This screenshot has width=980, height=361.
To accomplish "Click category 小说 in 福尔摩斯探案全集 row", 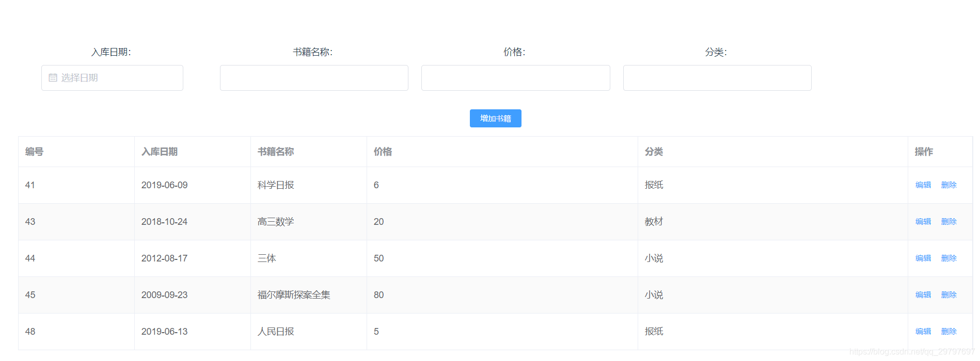I will tap(773, 295).
